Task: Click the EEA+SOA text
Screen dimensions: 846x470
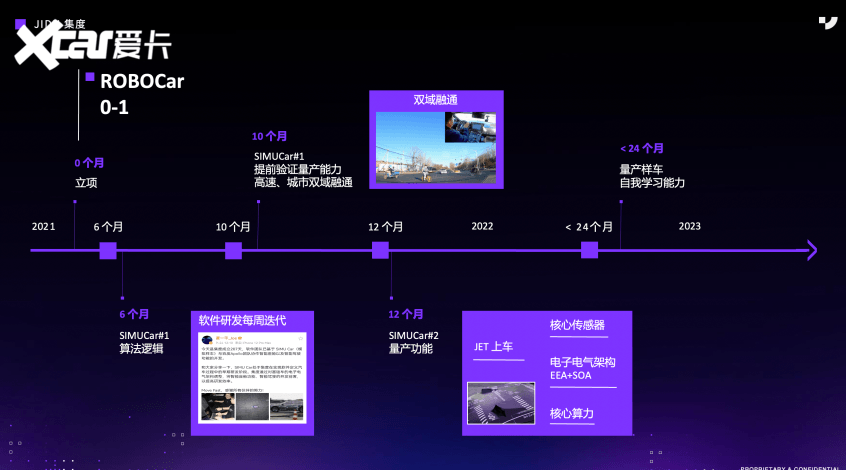Action: click(x=571, y=376)
